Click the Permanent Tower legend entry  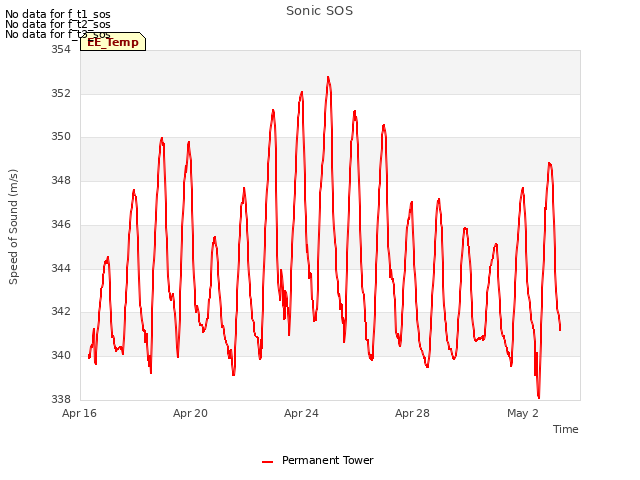click(x=318, y=460)
